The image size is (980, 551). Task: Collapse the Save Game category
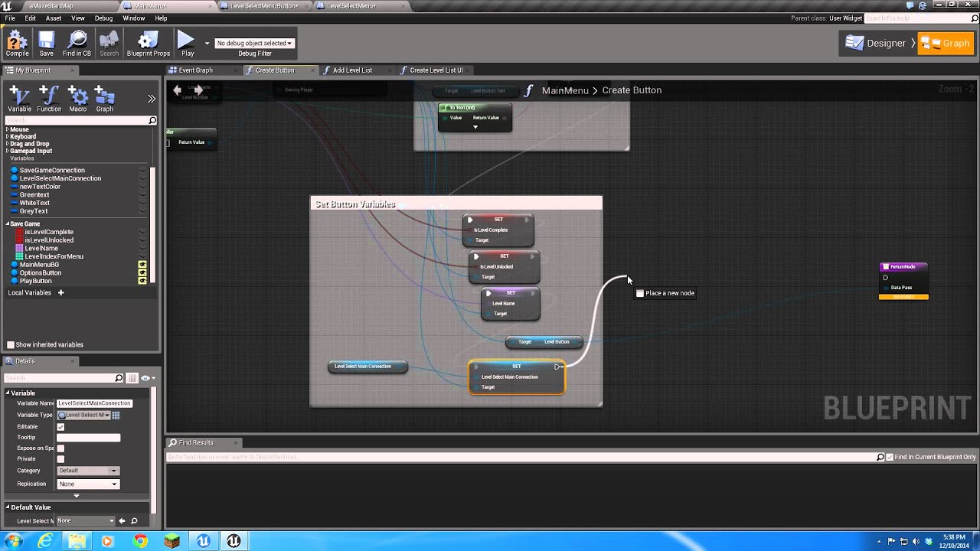(8, 224)
